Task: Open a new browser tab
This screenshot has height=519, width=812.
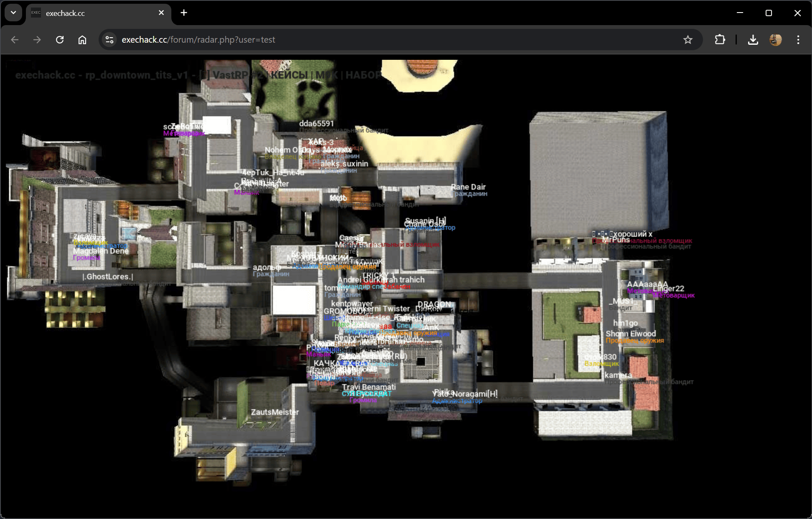Action: (x=184, y=13)
